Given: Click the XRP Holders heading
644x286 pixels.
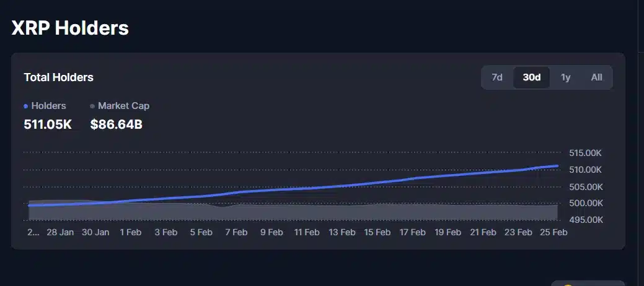Looking at the screenshot, I should tap(70, 28).
